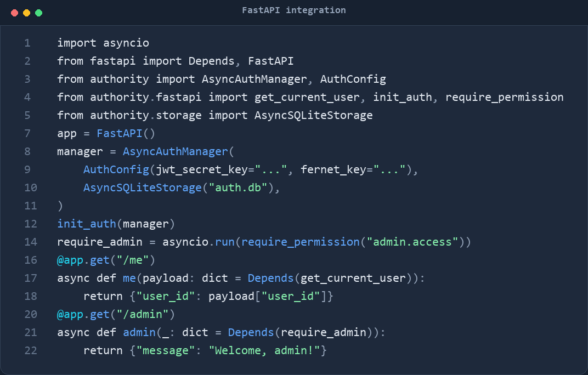The image size is (588, 375).
Task: Click 'jwt_secret_key' on line 9
Action: pyautogui.click(x=202, y=169)
